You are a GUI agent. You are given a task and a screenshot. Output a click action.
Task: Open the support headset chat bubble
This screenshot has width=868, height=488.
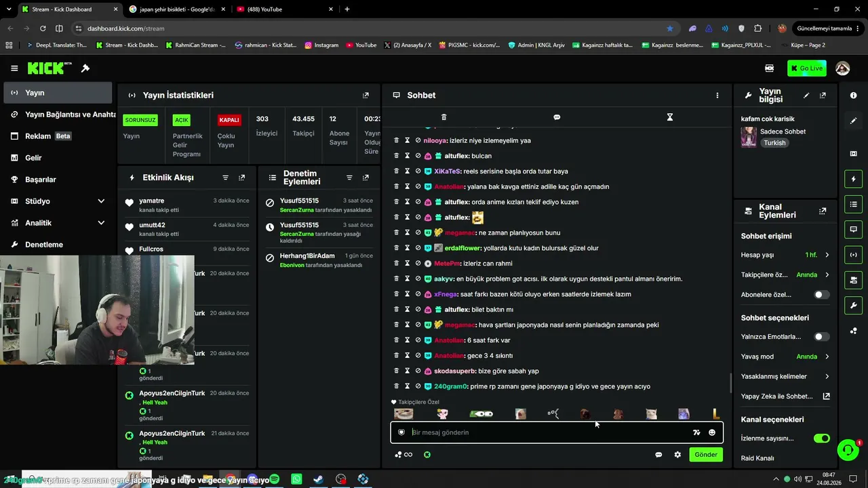click(848, 449)
